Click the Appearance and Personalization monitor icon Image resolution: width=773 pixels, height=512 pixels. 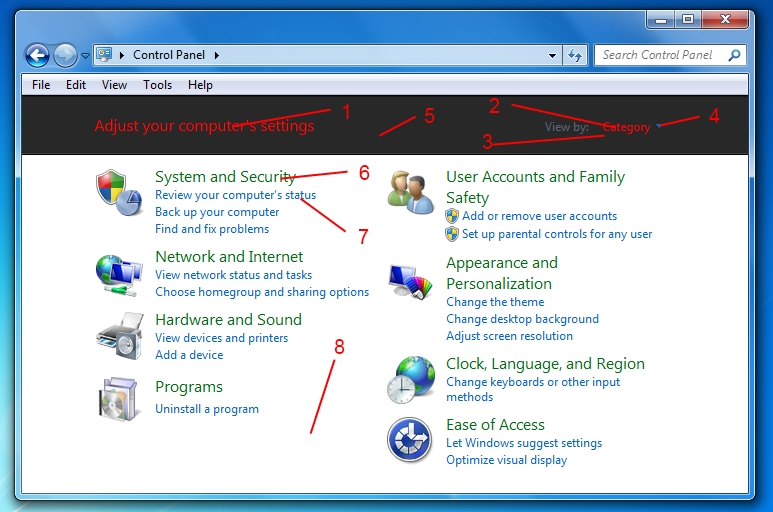[410, 282]
